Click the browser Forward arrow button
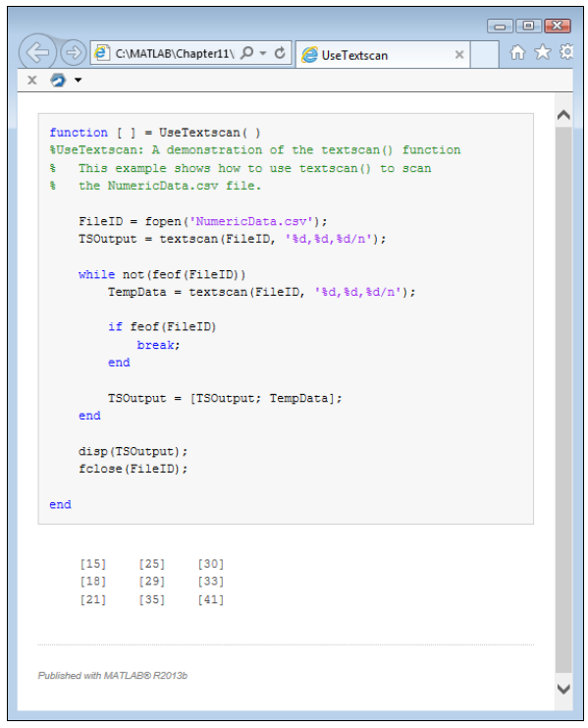The width and height of the screenshot is (588, 728). pyautogui.click(x=74, y=52)
